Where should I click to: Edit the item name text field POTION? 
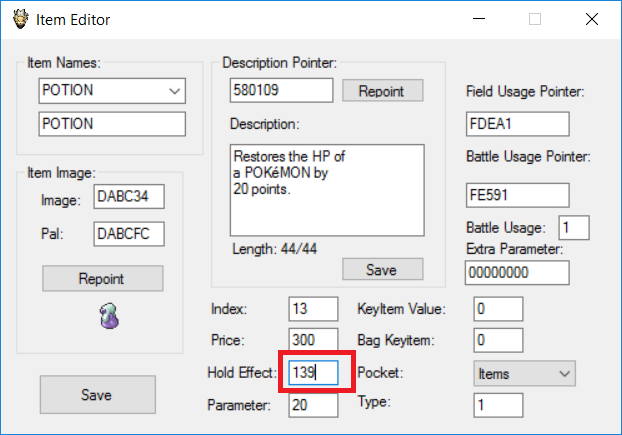[112, 124]
